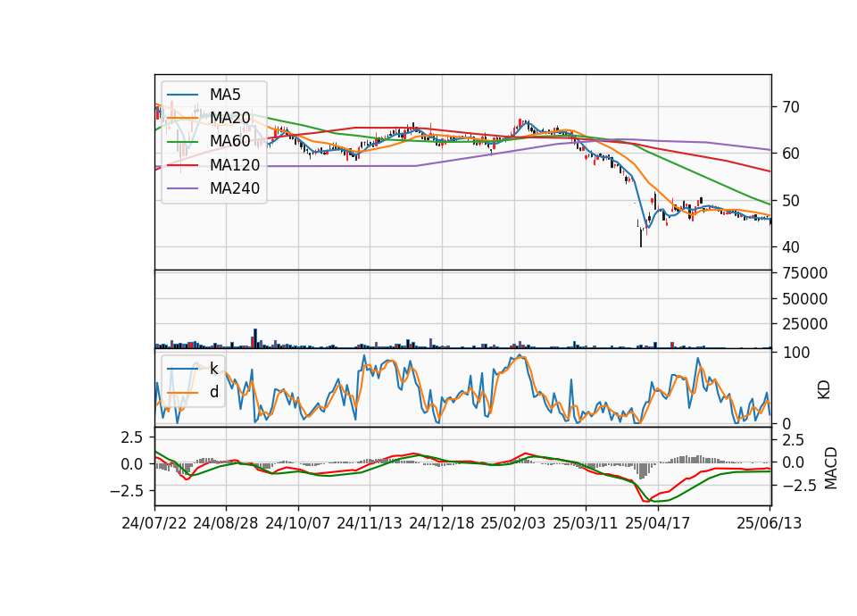Click the KD axis value 100
This screenshot has height=616, width=857.
click(795, 353)
